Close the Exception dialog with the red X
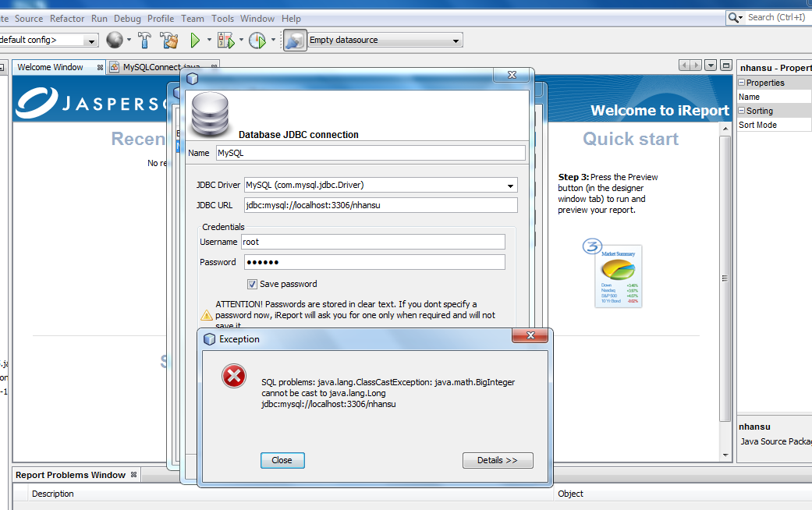The image size is (812, 510). pyautogui.click(x=530, y=335)
